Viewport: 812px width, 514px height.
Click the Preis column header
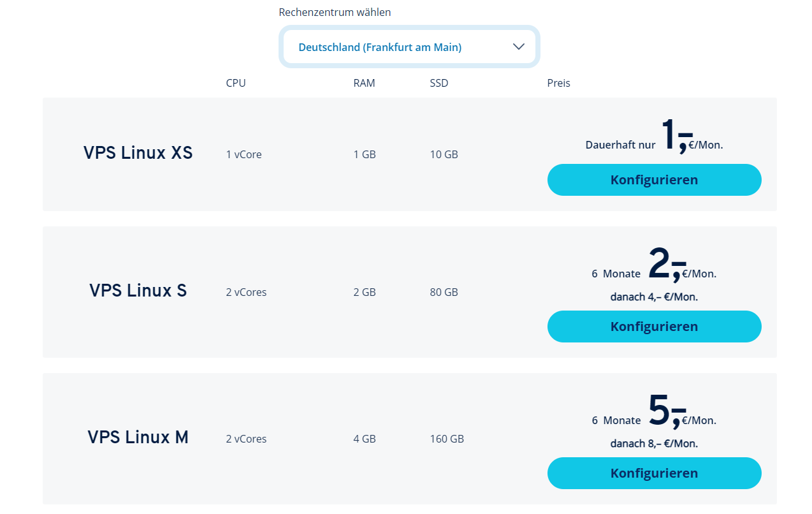(558, 83)
